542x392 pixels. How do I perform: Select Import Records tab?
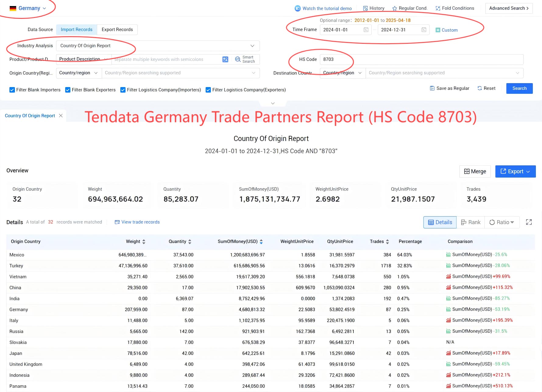(76, 30)
